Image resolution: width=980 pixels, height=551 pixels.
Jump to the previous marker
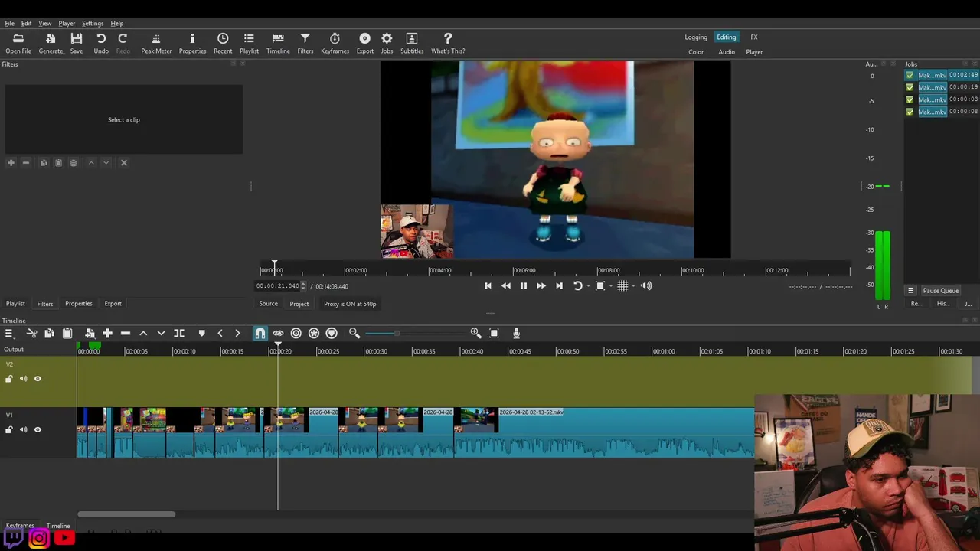tap(220, 333)
